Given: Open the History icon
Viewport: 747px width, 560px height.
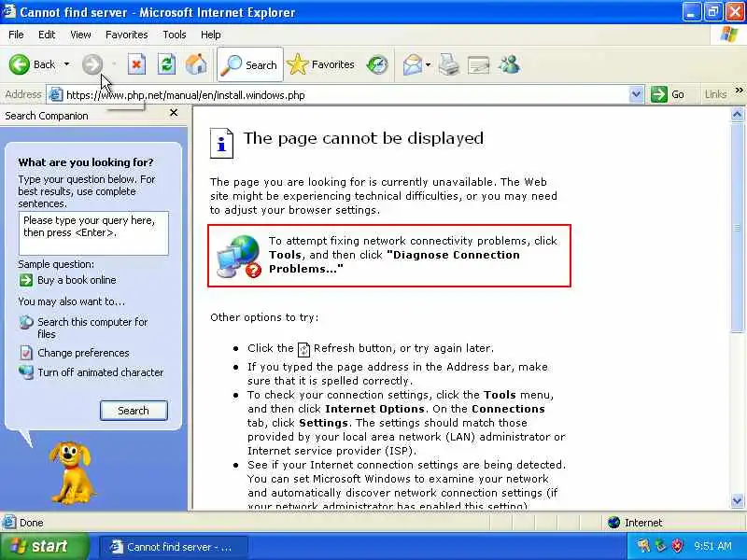Looking at the screenshot, I should [377, 64].
